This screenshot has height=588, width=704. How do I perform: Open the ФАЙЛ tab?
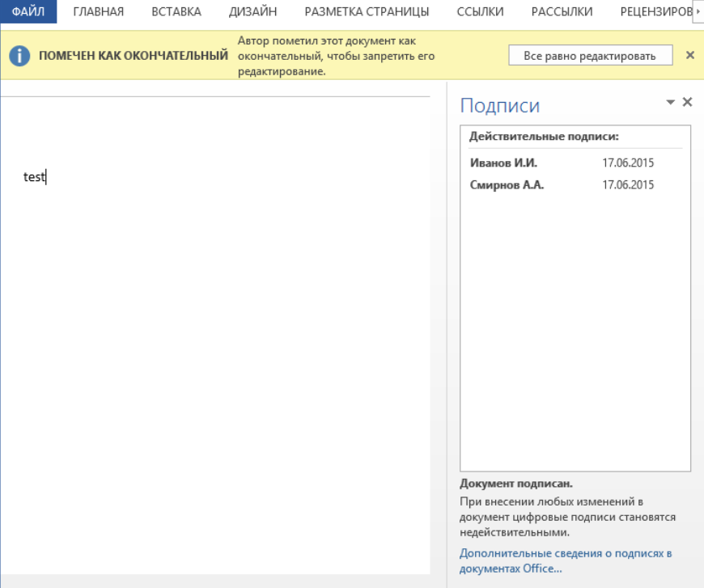pos(28,11)
